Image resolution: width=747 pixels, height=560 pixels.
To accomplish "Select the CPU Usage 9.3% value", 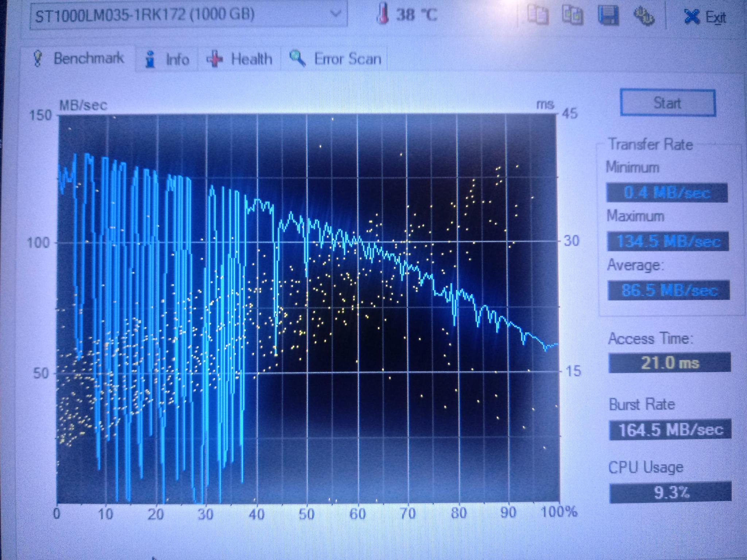I will 670,493.
